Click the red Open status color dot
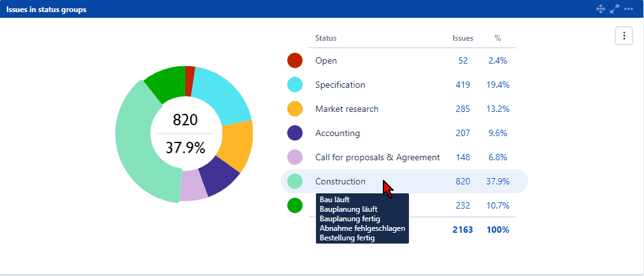The height and width of the screenshot is (276, 644). point(295,60)
